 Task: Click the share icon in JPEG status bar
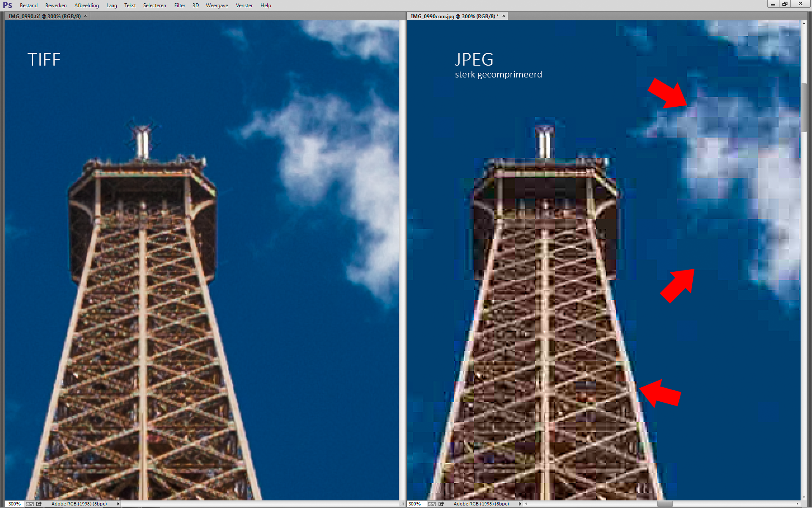(441, 504)
